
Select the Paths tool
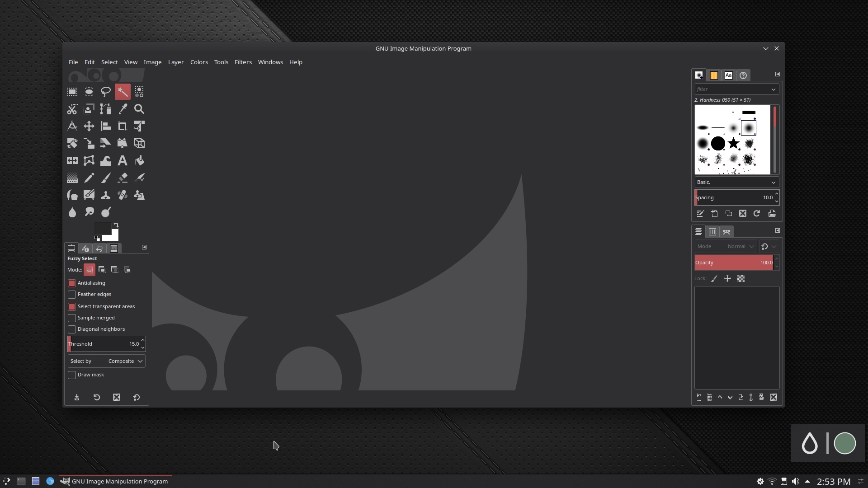click(106, 109)
